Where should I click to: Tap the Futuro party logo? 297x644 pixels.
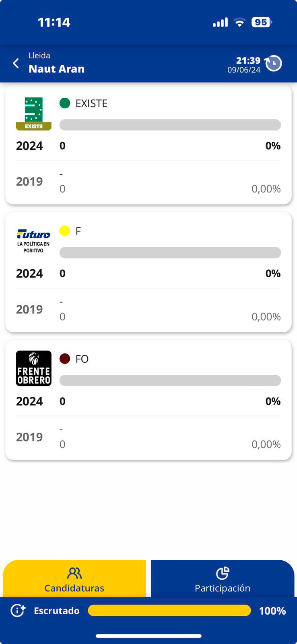pos(33,241)
